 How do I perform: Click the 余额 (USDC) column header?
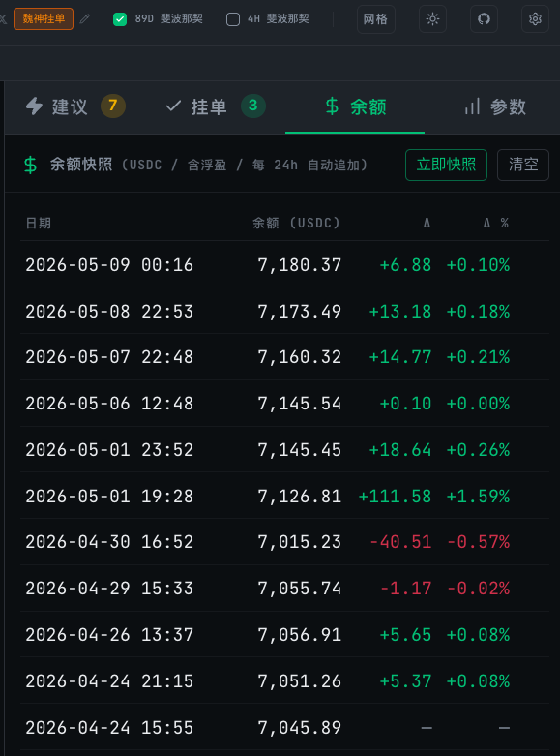coord(296,223)
